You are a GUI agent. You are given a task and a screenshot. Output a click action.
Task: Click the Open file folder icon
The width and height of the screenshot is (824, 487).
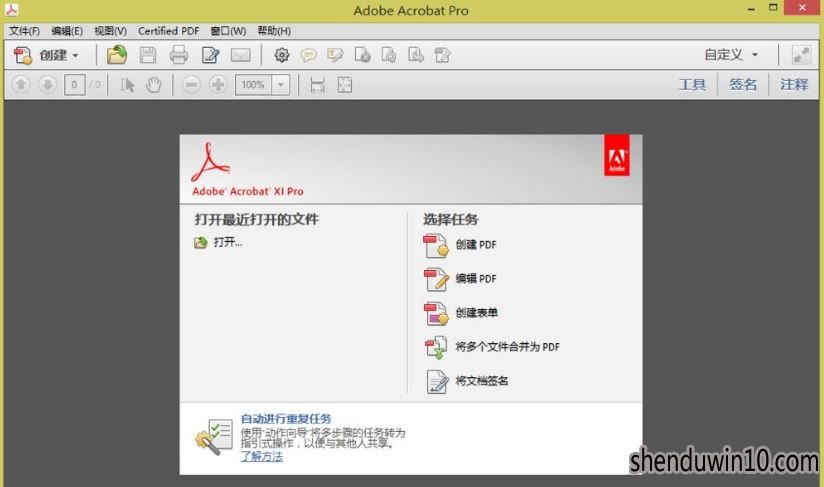click(x=117, y=55)
